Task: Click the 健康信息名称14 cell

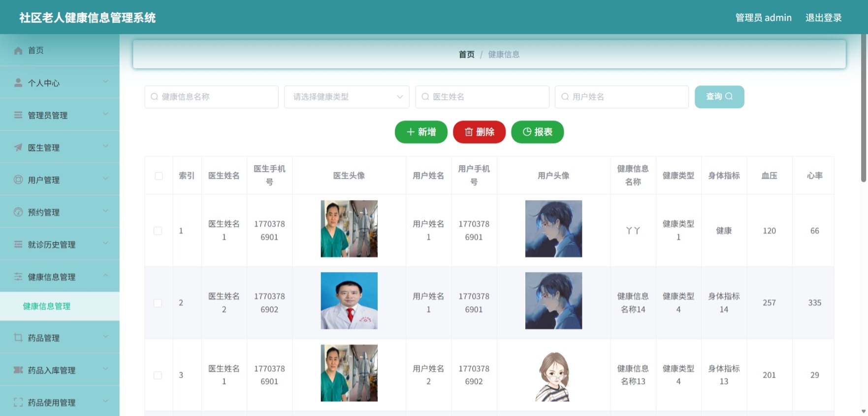Action: 633,303
